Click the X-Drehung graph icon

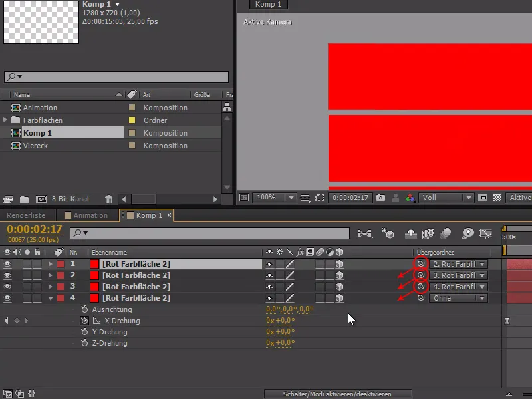click(x=96, y=321)
